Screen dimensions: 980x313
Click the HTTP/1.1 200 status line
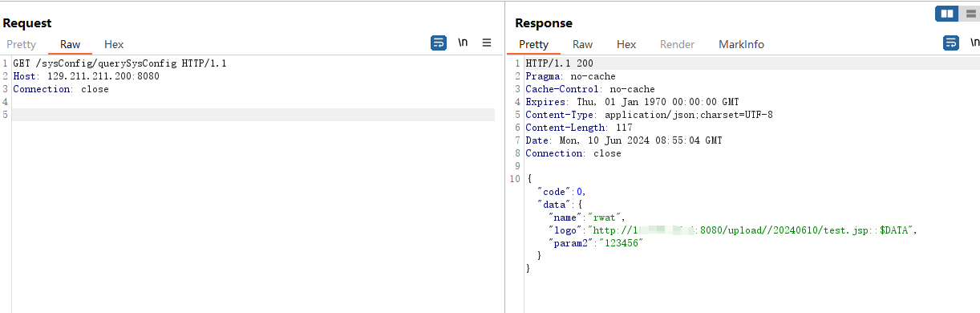point(559,63)
